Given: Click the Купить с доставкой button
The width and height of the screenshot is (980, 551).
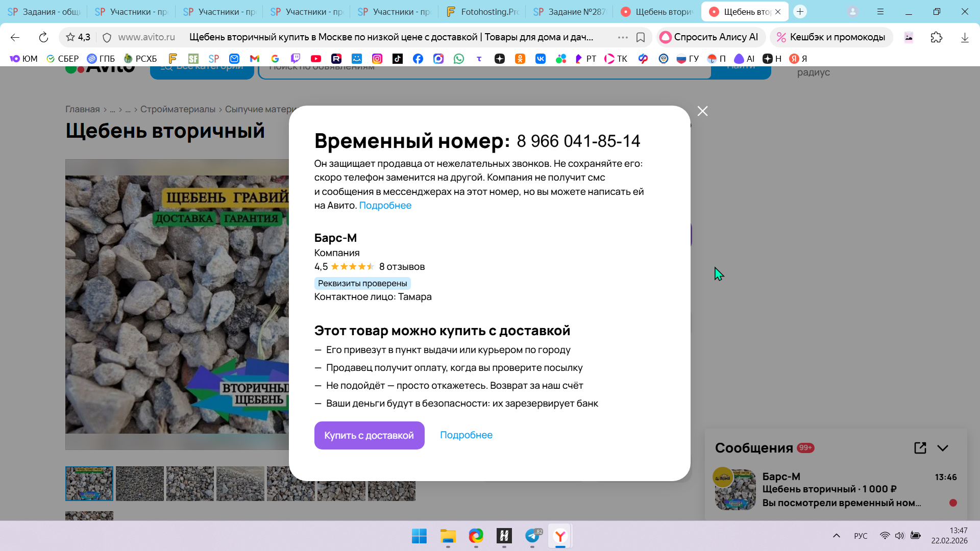Looking at the screenshot, I should coord(369,435).
